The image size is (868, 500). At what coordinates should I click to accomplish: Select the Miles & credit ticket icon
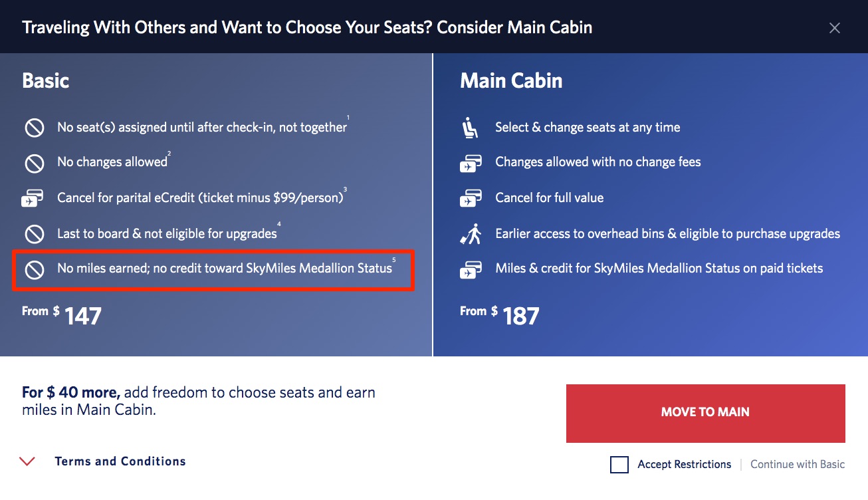(472, 269)
